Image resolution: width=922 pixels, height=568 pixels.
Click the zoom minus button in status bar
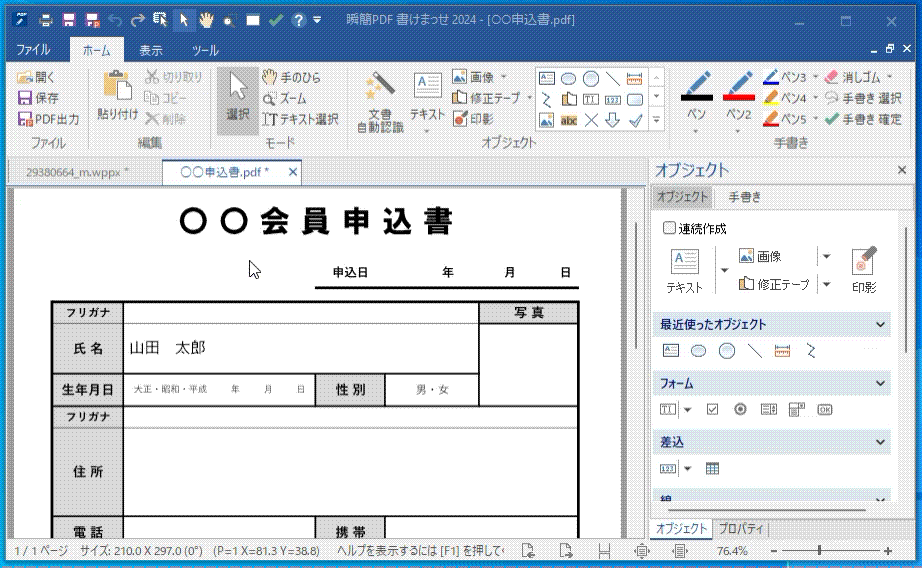[774, 551]
